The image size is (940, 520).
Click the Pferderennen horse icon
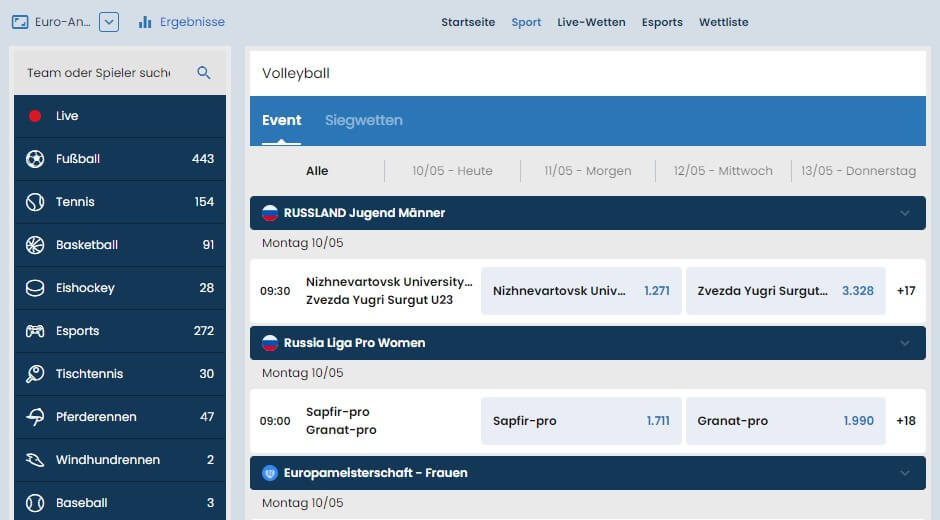pos(35,417)
